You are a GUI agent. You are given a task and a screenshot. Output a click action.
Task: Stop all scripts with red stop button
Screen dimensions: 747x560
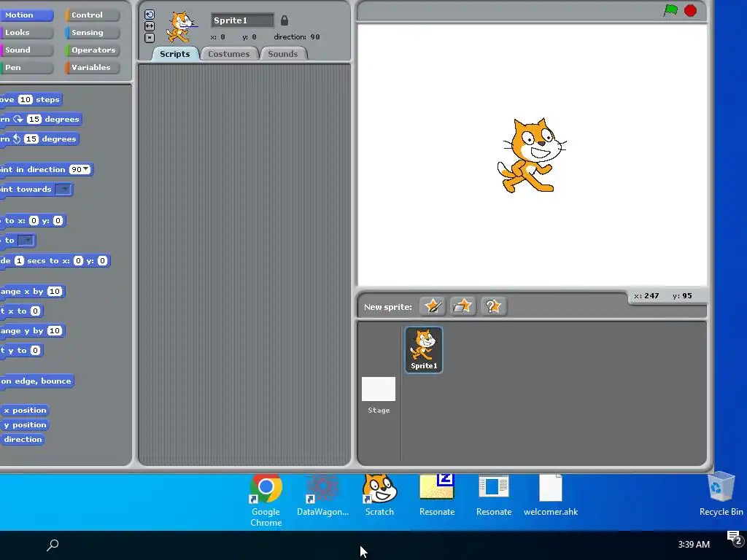[690, 10]
